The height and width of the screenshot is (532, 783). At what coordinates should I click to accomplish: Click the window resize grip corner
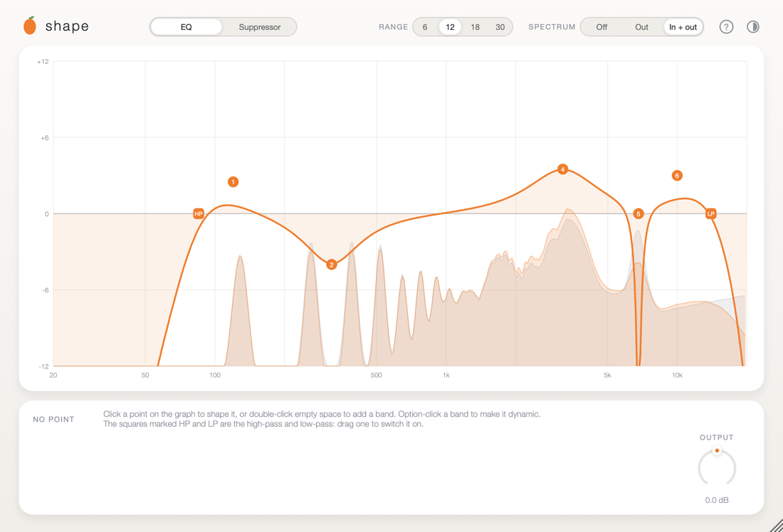(776, 525)
